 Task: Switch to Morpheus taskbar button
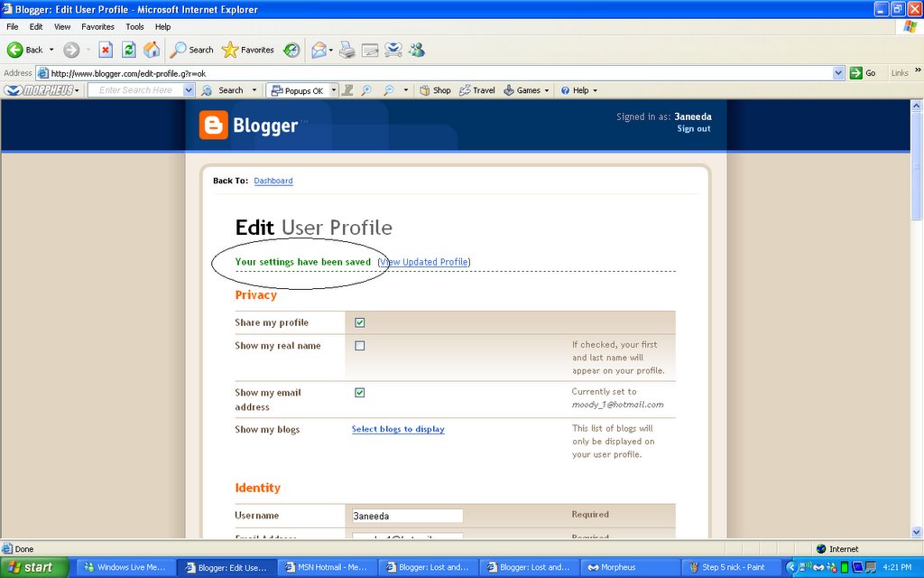pyautogui.click(x=631, y=567)
